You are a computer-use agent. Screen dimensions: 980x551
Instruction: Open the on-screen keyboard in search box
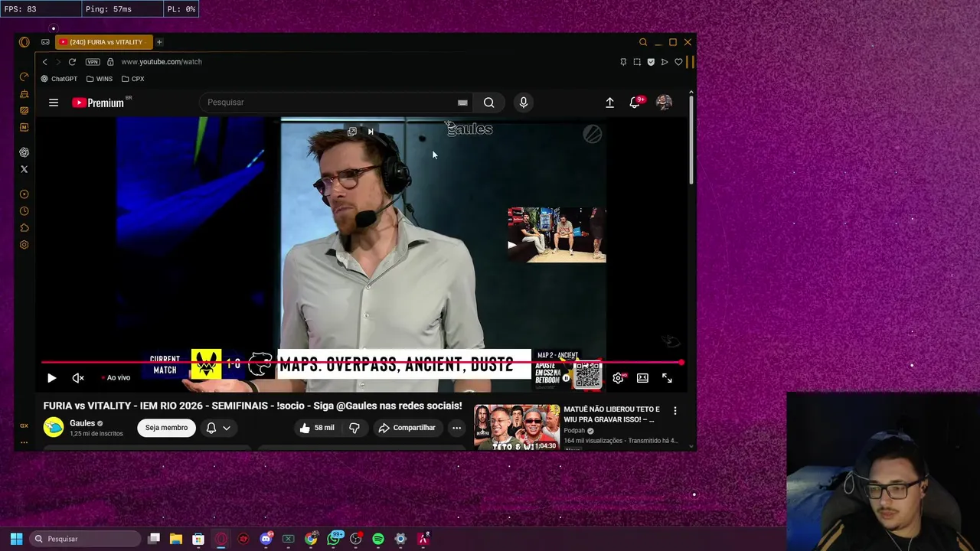[462, 103]
